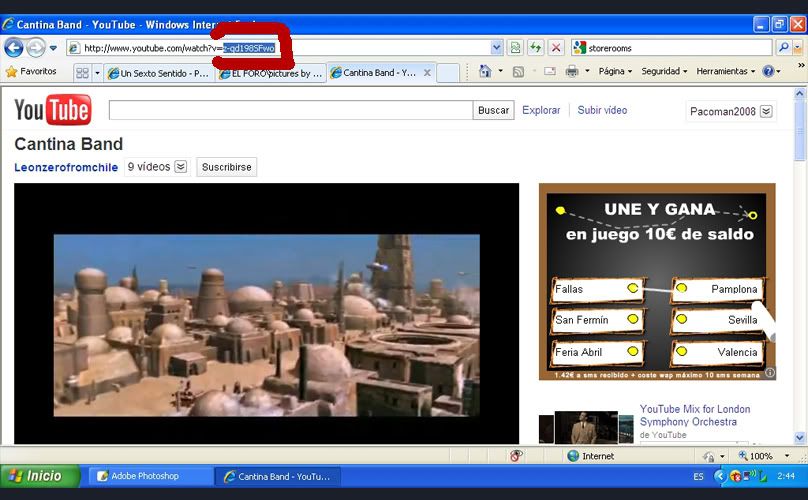Screen dimensions: 808x500
Task: Switch to Un Sexto Sentido tab
Action: (x=158, y=73)
